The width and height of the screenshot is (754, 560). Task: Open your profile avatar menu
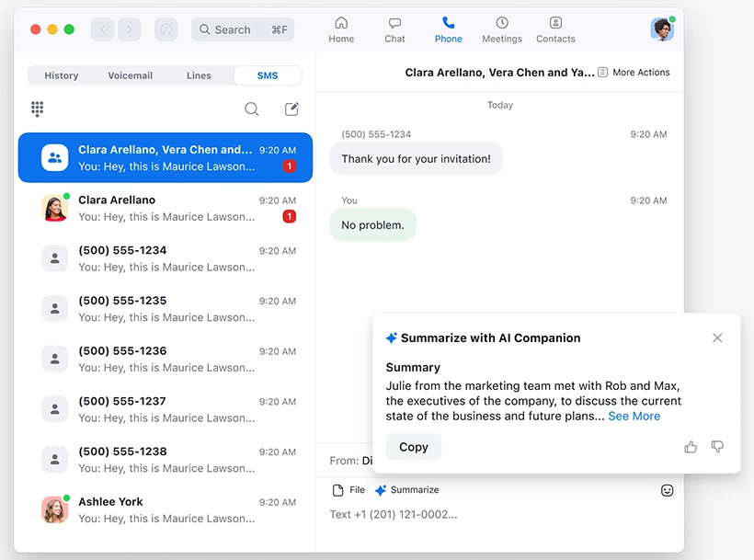(662, 29)
